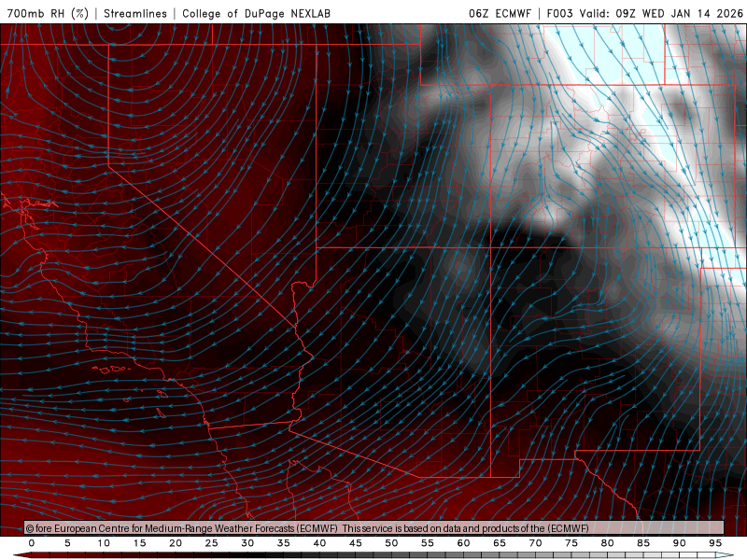Select colorbar value "35"
747x560 pixels.
tap(284, 543)
